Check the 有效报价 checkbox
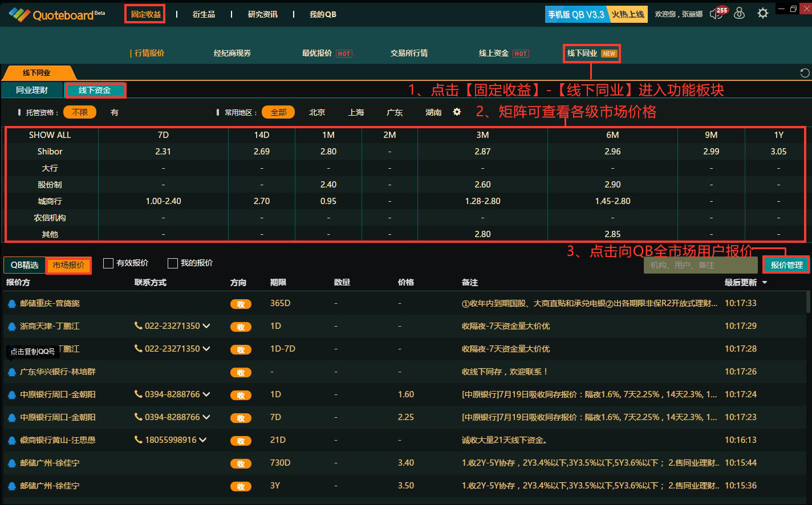The width and height of the screenshot is (812, 505). pyautogui.click(x=108, y=263)
